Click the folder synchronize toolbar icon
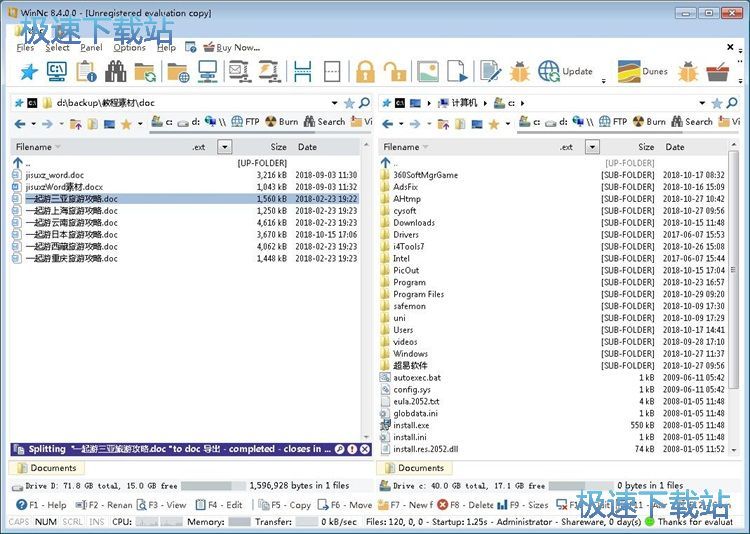The height and width of the screenshot is (534, 750). click(145, 72)
